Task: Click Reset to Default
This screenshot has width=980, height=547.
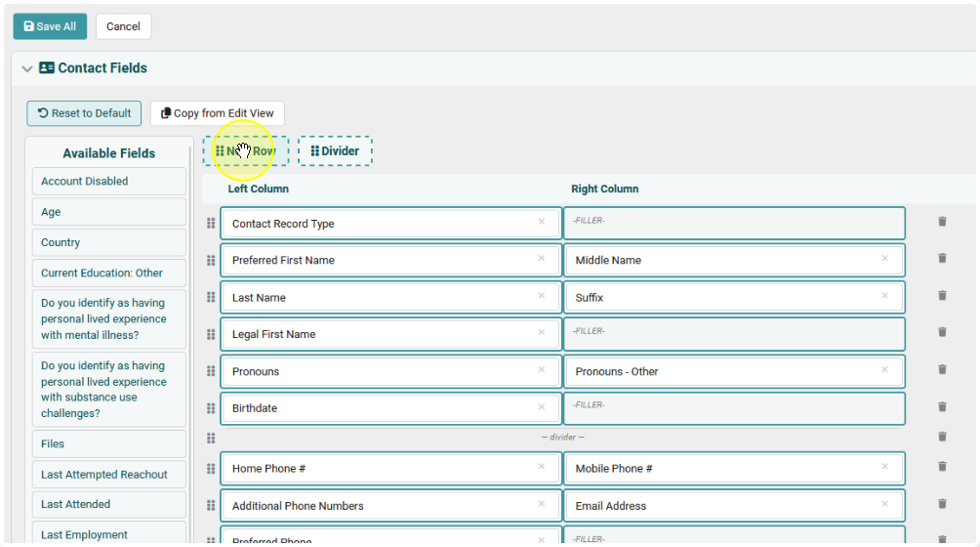Action: (84, 113)
